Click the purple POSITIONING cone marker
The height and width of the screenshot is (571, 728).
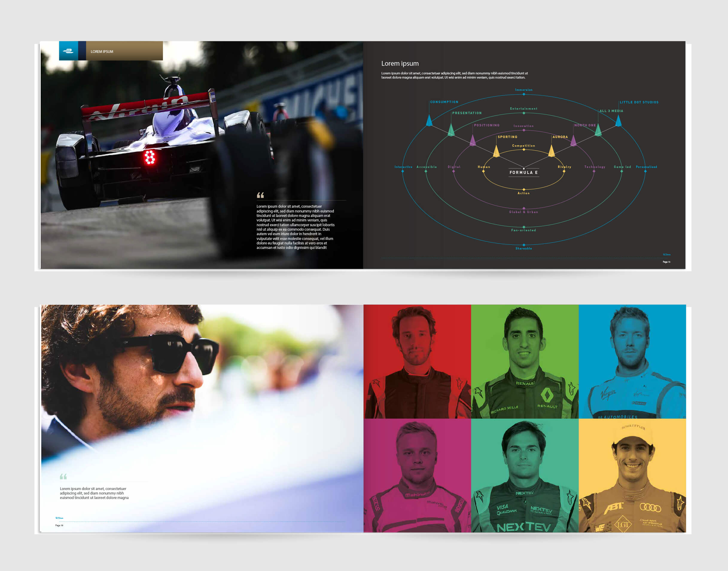[x=472, y=141]
